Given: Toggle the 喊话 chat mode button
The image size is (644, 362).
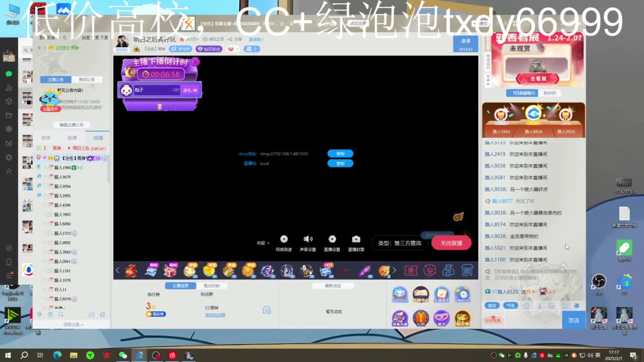Looking at the screenshot, I should [x=492, y=306].
